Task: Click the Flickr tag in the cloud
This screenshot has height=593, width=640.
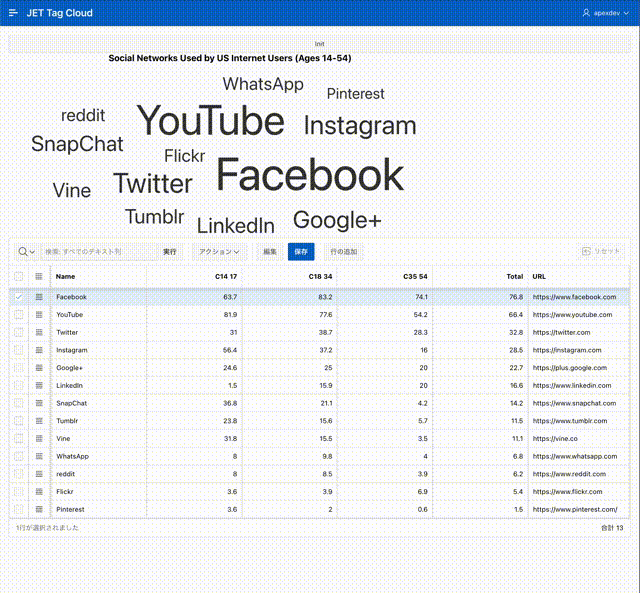Action: click(x=184, y=155)
